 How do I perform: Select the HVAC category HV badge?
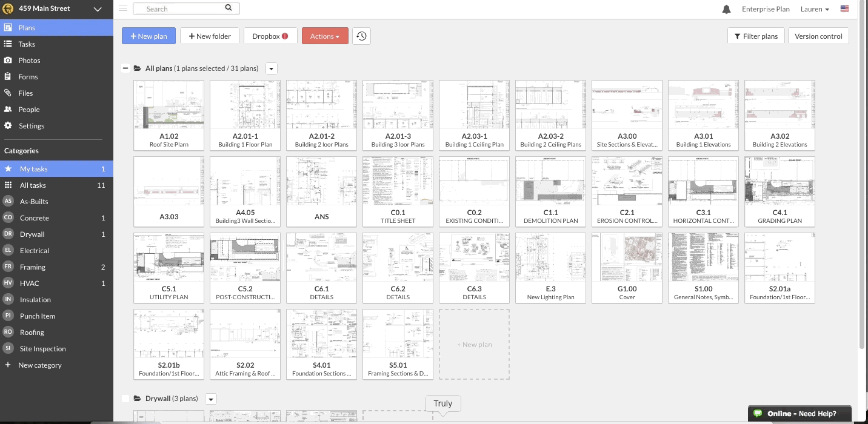(x=8, y=283)
